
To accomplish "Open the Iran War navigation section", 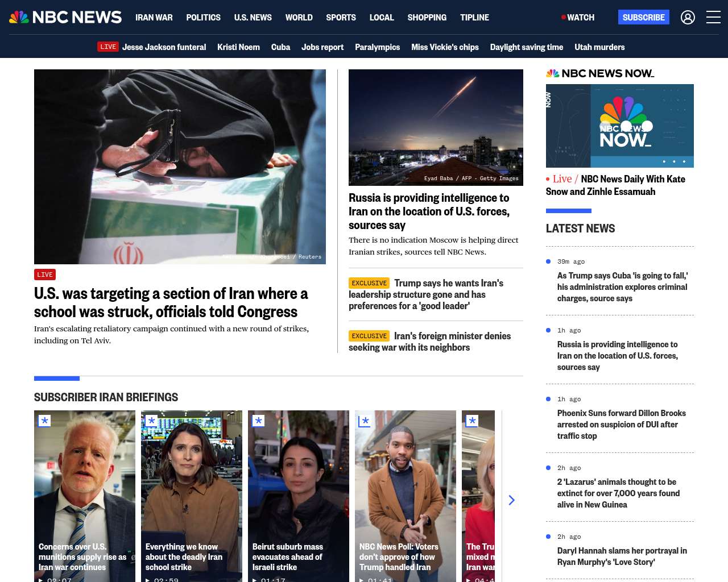I will point(154,18).
